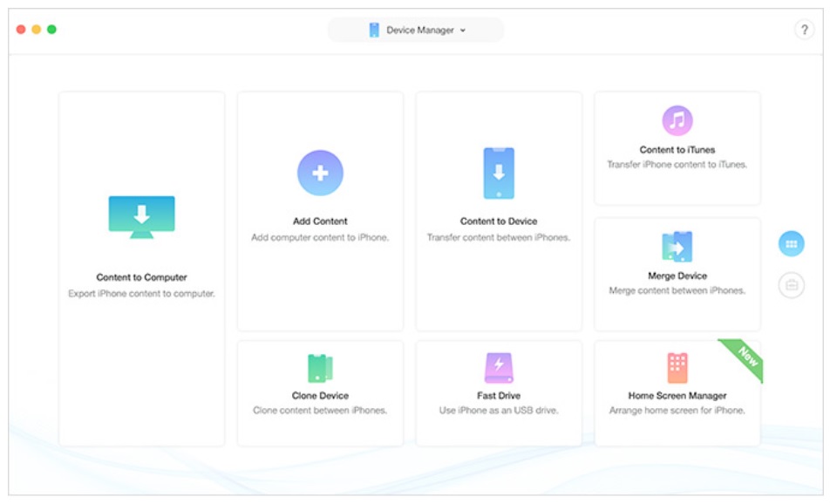Maximize the window with green button
The width and height of the screenshot is (830, 504).
click(x=52, y=29)
